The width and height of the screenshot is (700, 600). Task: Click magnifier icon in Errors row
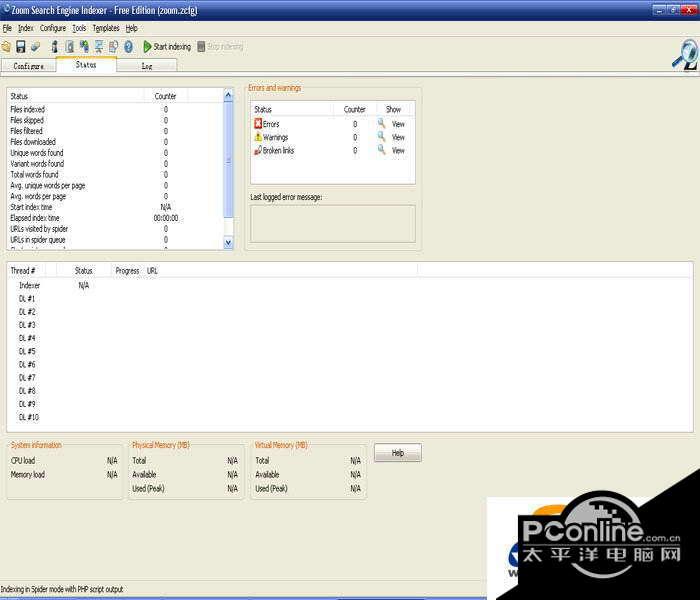pos(381,123)
